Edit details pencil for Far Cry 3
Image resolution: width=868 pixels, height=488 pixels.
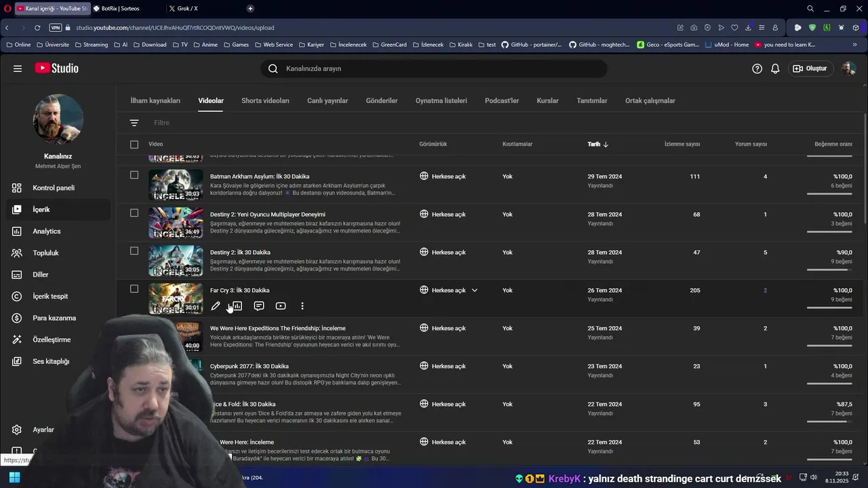[216, 306]
